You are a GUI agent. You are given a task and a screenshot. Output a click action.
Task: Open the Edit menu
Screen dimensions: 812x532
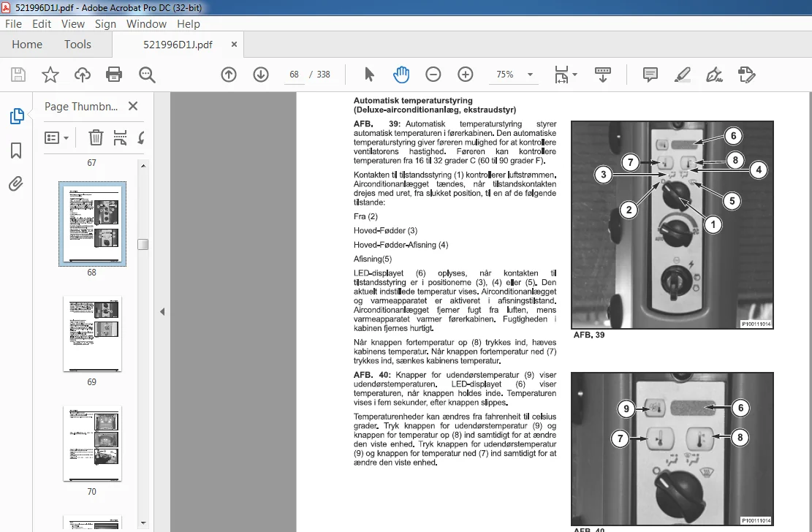tap(42, 24)
